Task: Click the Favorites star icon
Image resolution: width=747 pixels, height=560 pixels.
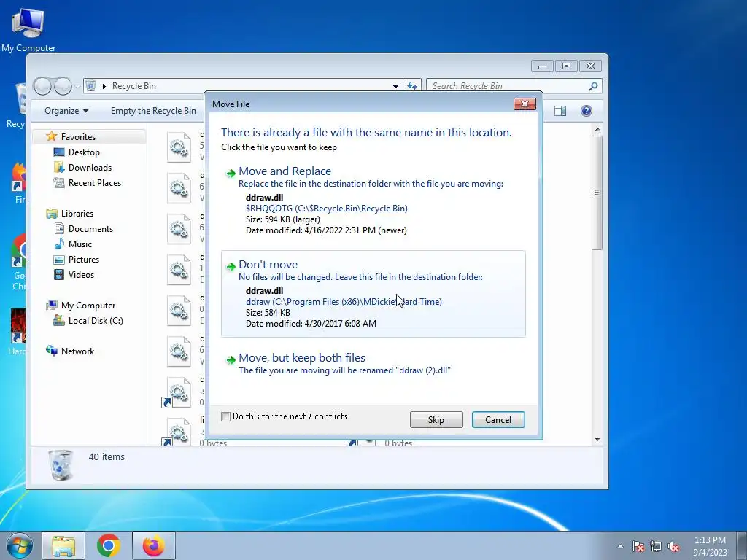Action: (52, 136)
